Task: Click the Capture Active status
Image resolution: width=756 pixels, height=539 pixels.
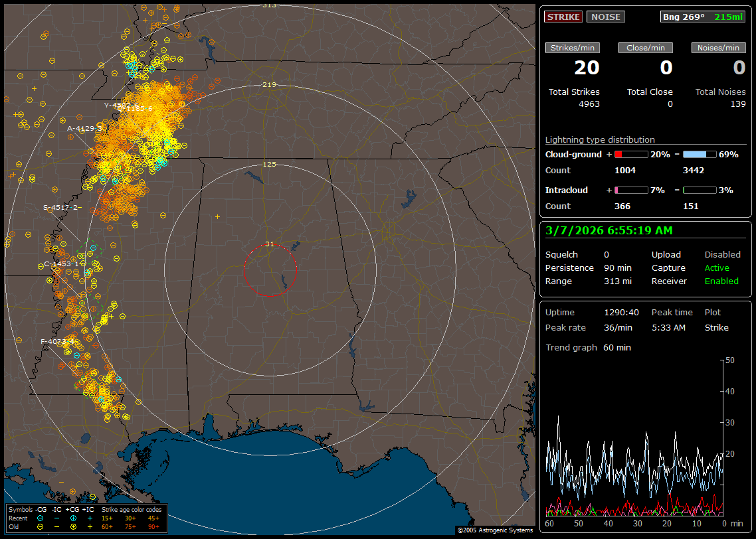Action: (x=717, y=268)
